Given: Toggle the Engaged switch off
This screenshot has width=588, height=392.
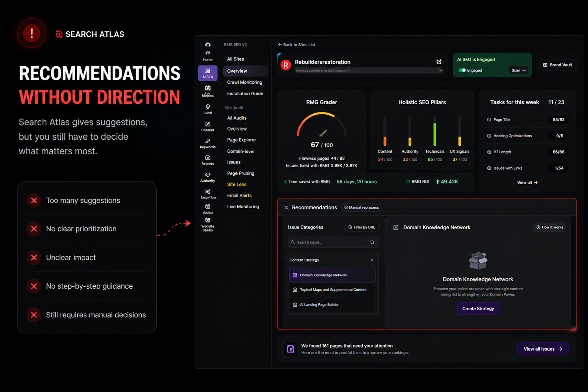Looking at the screenshot, I should coord(462,70).
